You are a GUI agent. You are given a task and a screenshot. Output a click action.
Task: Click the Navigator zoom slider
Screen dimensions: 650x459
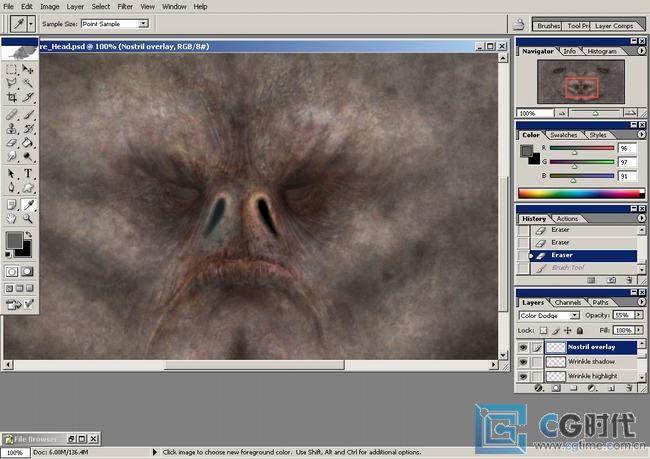[x=595, y=113]
